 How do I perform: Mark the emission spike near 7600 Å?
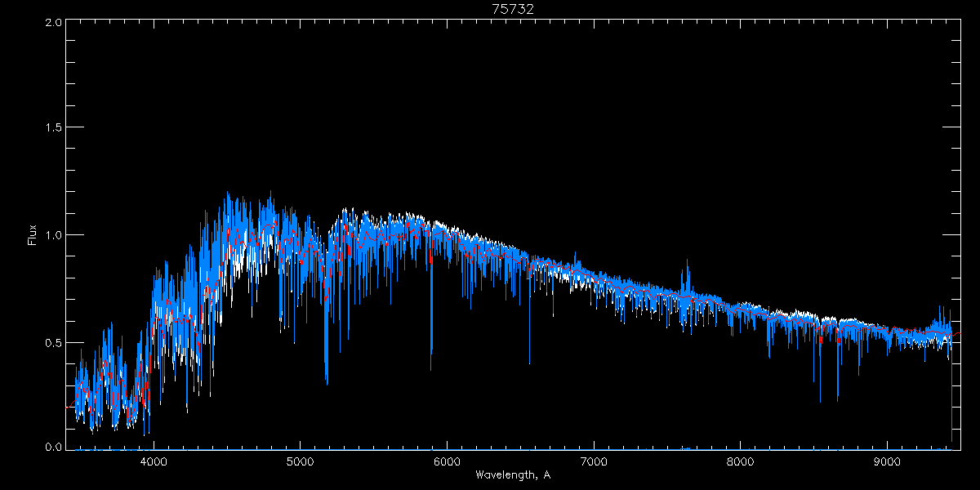coord(687,265)
